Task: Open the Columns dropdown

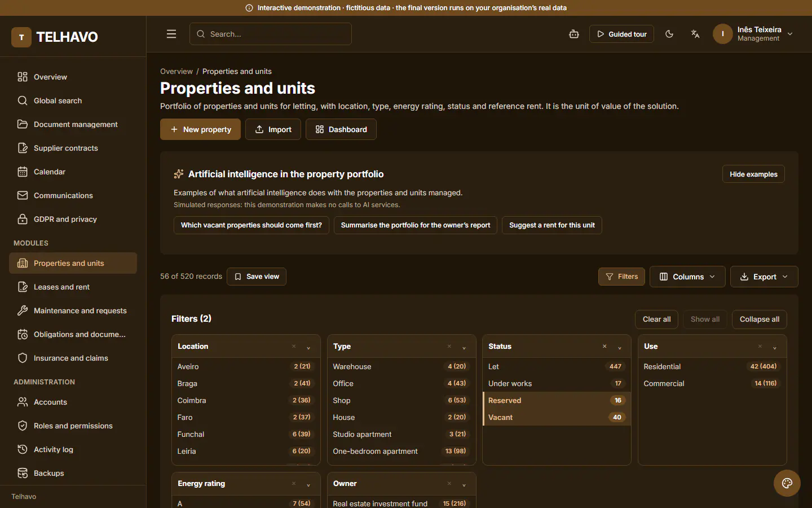Action: click(x=687, y=277)
